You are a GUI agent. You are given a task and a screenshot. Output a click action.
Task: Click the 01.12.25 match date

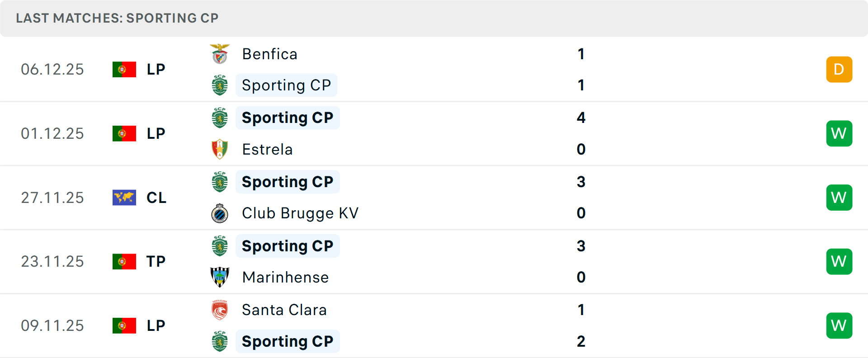52,134
